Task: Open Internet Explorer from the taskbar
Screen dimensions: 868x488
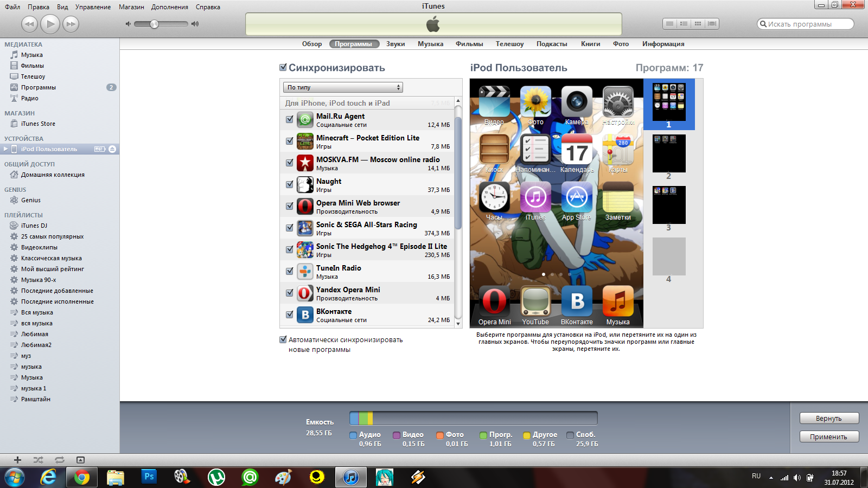Action: (48, 477)
